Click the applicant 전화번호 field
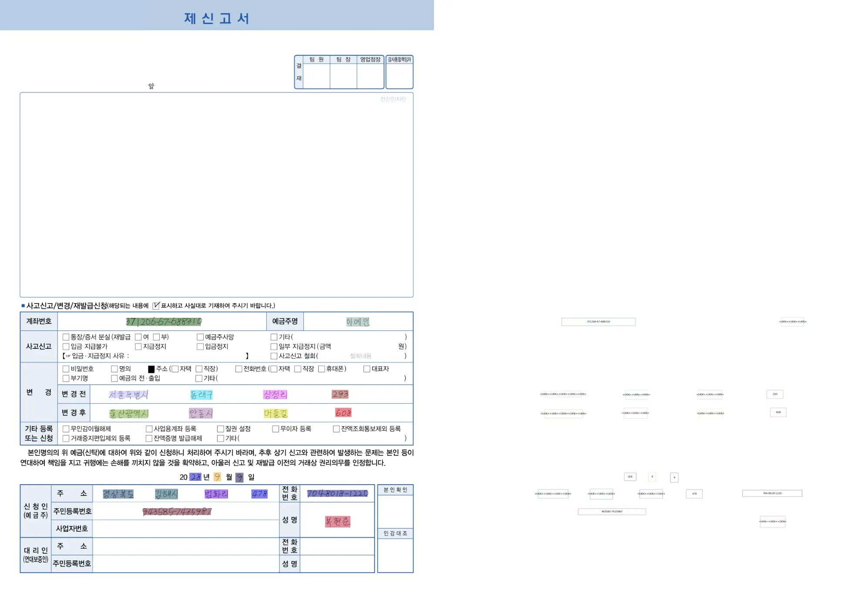Image resolution: width=868 pixels, height=614 pixels. (x=337, y=493)
